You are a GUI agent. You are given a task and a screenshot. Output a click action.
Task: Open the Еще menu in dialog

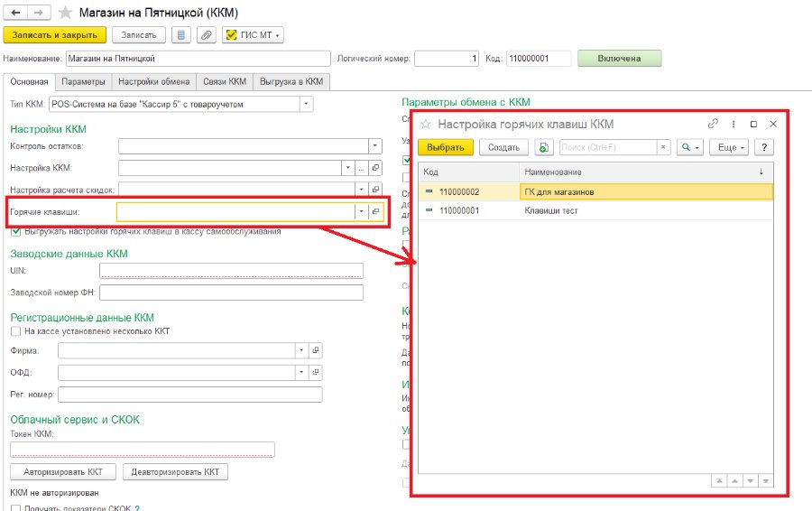[x=730, y=147]
